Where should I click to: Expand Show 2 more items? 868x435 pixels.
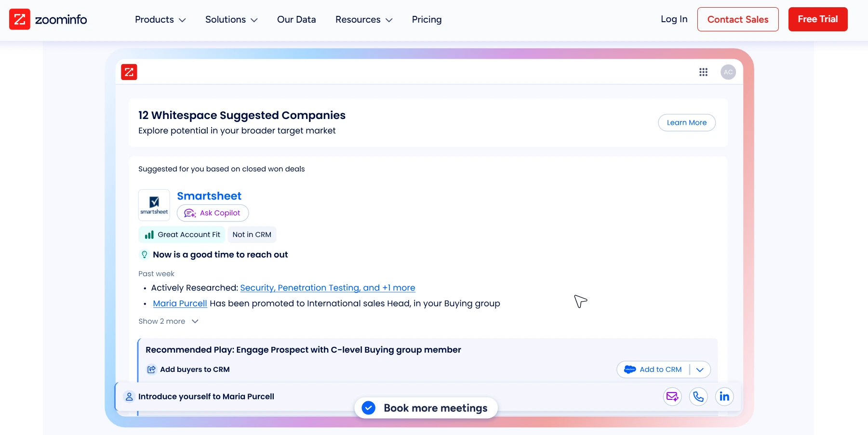point(168,321)
